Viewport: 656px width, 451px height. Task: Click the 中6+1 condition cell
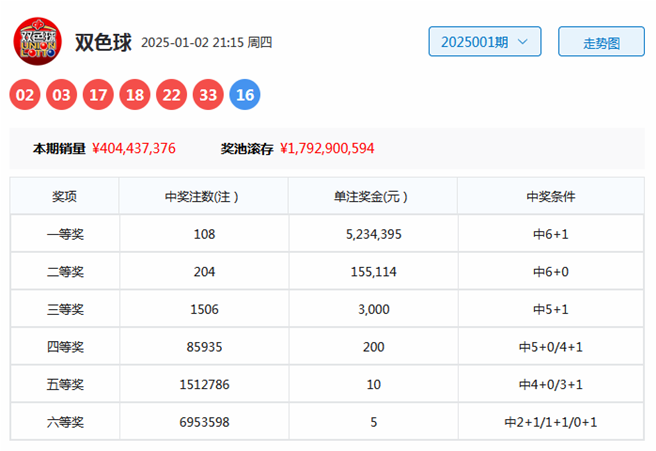[551, 234]
